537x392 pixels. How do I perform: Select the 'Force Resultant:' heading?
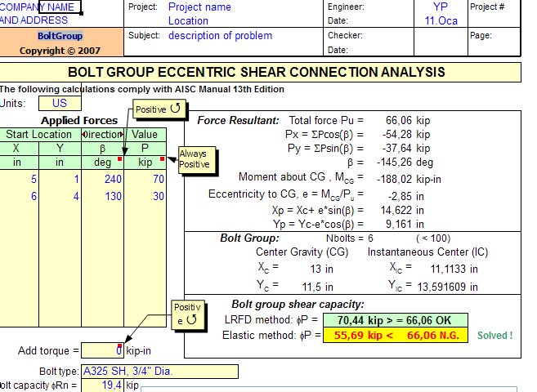point(239,120)
